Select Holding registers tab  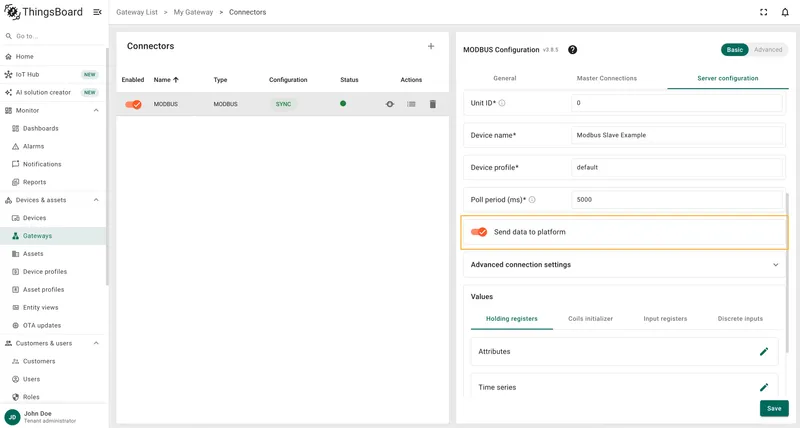512,319
